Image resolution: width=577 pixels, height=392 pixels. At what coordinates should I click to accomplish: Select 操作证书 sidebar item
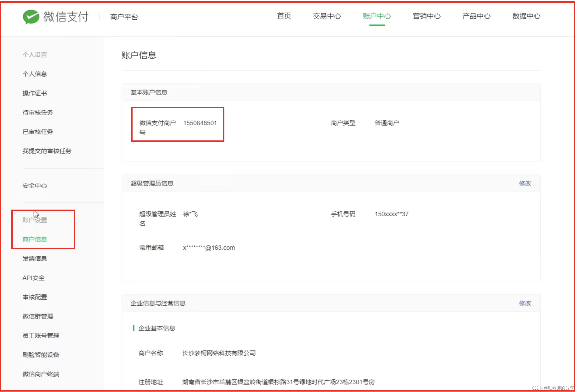coord(35,93)
